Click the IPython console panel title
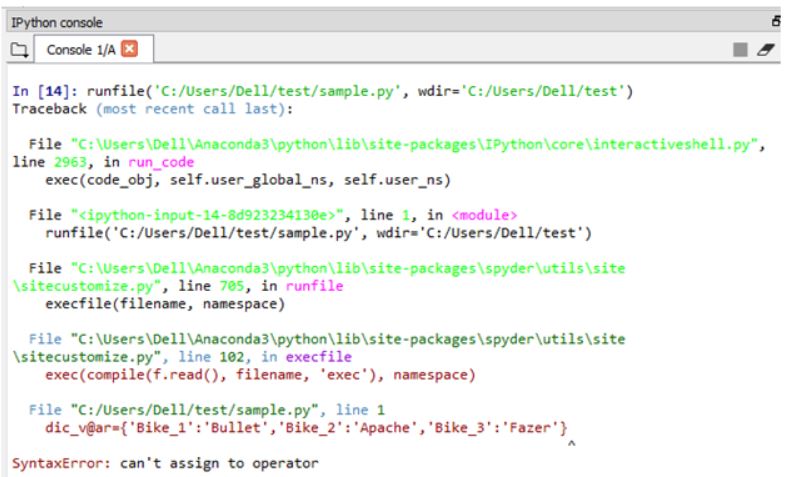Image resolution: width=787 pixels, height=477 pixels. coord(57,23)
